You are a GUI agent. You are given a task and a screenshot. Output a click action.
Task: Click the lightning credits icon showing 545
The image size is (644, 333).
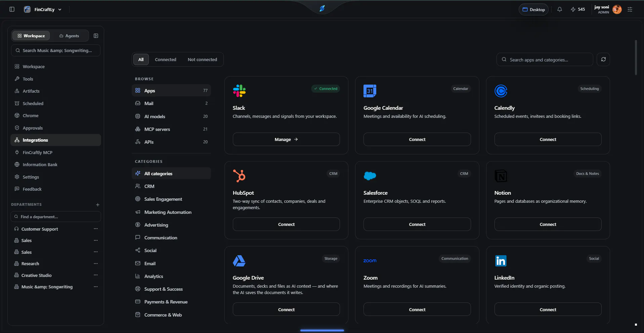pos(573,9)
